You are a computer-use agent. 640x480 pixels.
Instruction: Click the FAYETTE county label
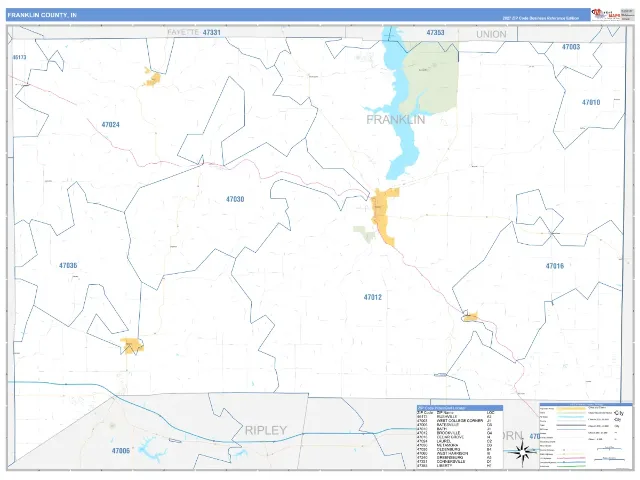pyautogui.click(x=183, y=32)
